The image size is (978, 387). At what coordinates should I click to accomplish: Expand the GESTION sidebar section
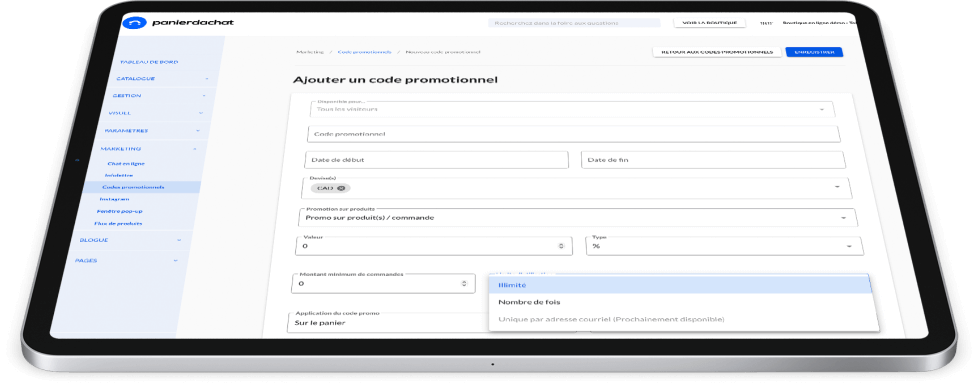203,96
